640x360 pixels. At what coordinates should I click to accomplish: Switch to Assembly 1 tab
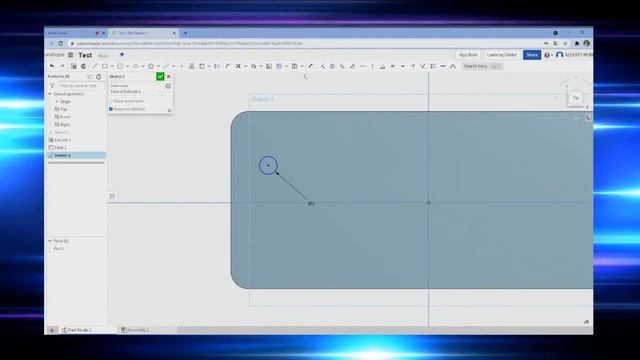pos(136,330)
